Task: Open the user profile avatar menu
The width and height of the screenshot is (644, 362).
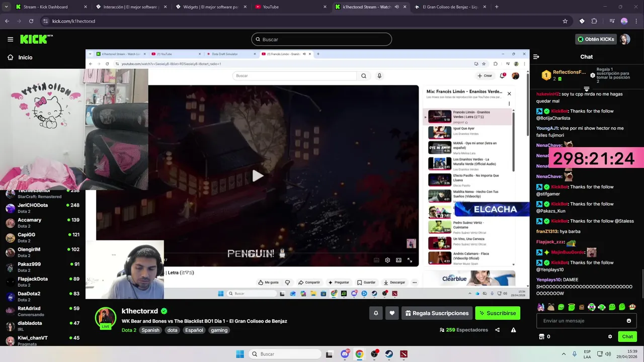Action: [x=624, y=39]
